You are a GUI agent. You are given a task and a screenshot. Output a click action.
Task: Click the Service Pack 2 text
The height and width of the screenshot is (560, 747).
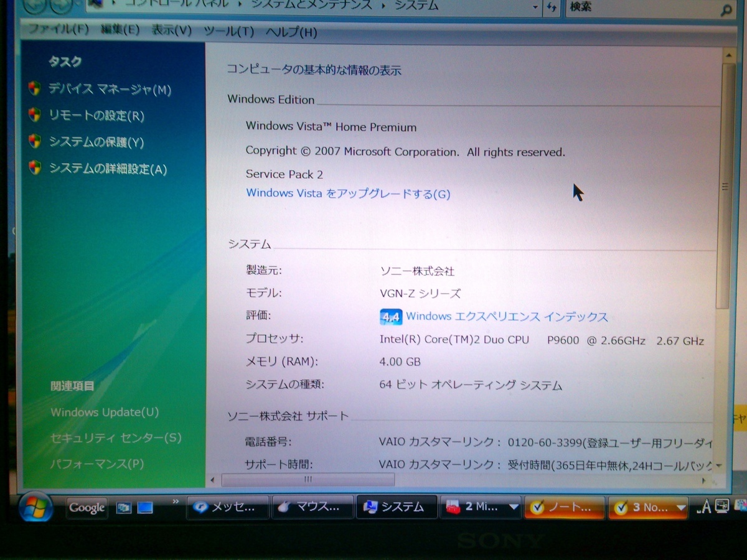284,174
